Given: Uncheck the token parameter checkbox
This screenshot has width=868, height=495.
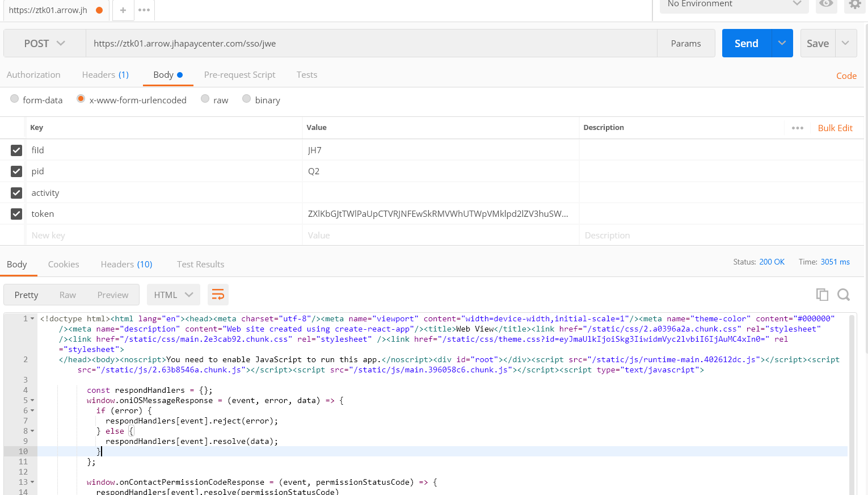Looking at the screenshot, I should [16, 214].
